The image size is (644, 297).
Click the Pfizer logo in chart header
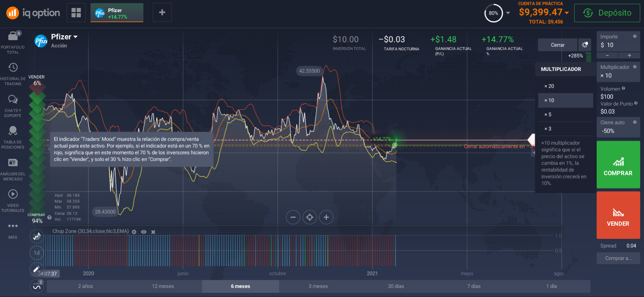(x=41, y=41)
